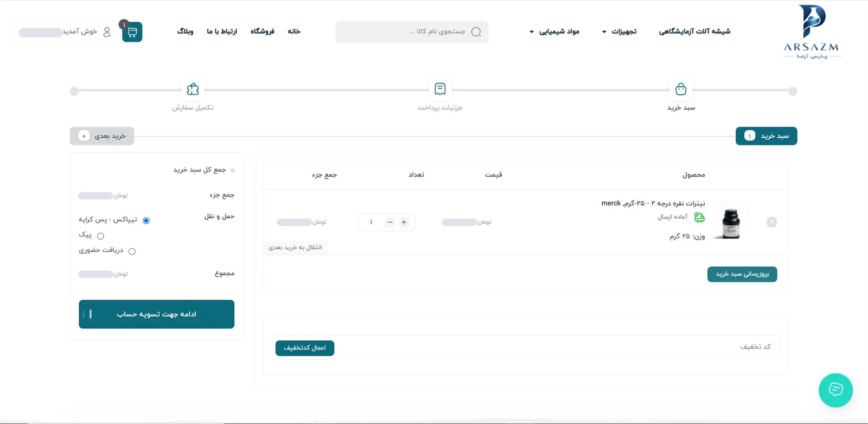868x424 pixels.
Task: Click the product search input field
Action: tap(412, 32)
